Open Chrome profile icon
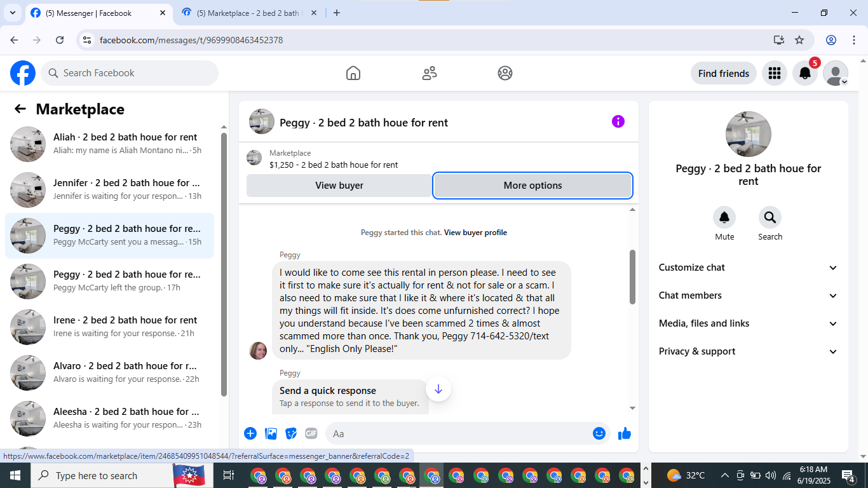Screen dimensions: 868x488 (x=831, y=40)
